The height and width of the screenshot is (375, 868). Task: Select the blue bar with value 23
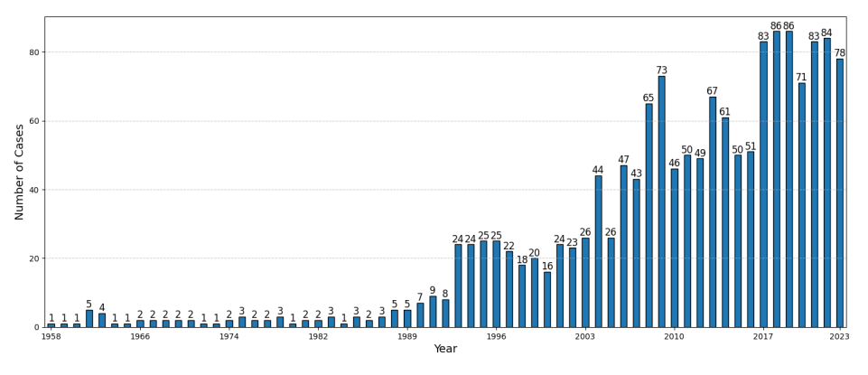573,287
